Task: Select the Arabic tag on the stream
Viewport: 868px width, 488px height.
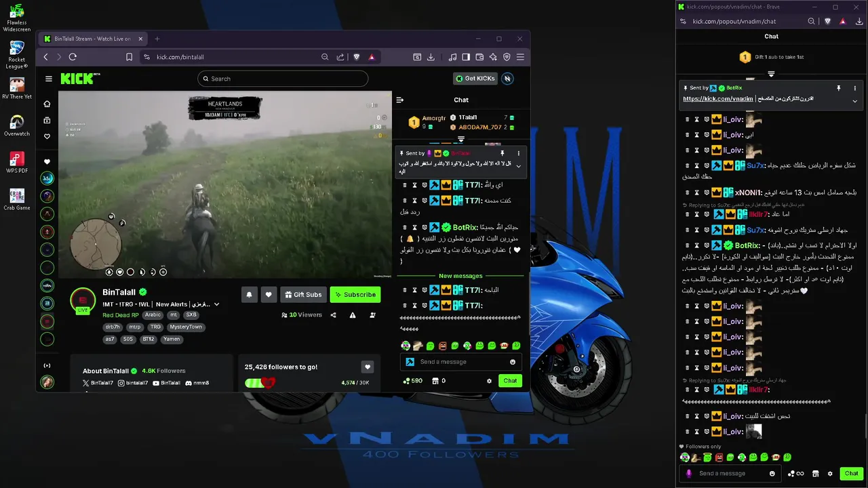Action: click(x=153, y=315)
